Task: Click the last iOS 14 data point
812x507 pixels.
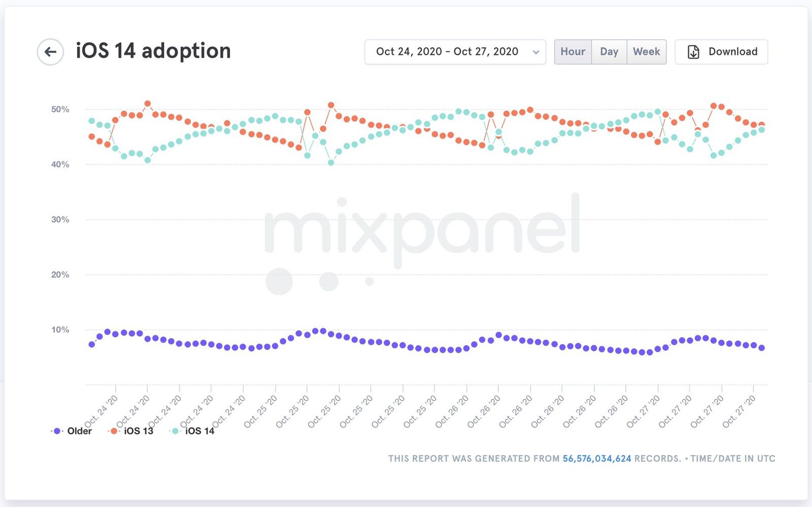Action: coord(761,130)
